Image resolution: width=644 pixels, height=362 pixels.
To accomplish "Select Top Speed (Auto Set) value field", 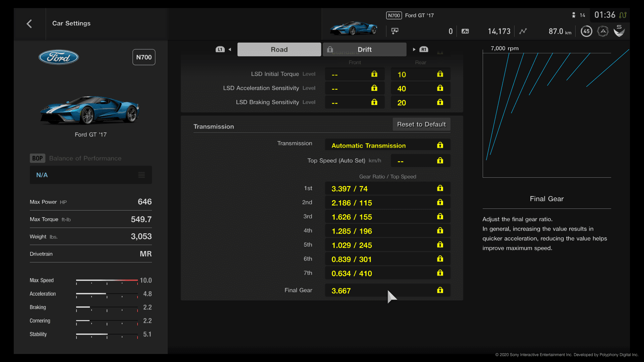I will (420, 161).
